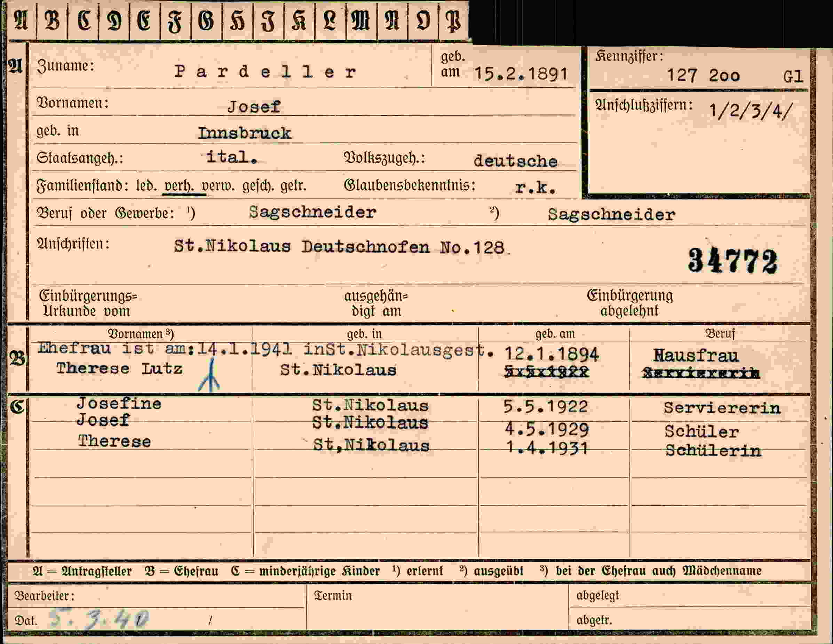This screenshot has width=833, height=644.
Task: Select the index tab letter M
Action: coord(361,20)
